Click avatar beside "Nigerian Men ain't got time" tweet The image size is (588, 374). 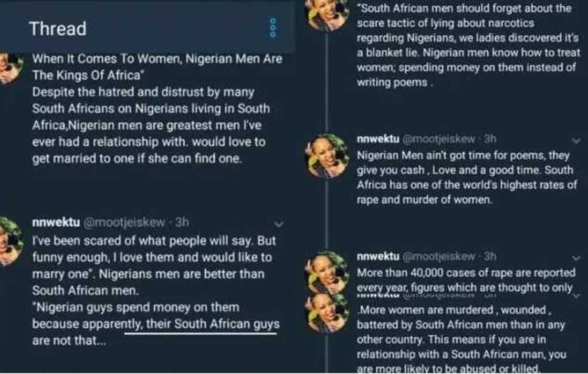328,155
